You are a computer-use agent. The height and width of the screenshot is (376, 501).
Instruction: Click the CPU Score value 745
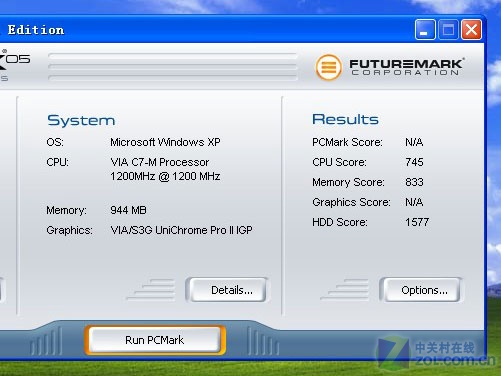[414, 162]
